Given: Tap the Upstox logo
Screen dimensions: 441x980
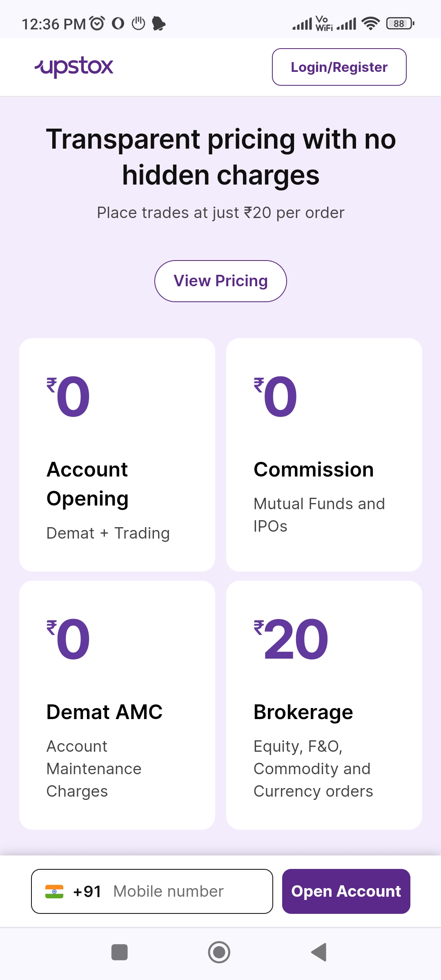Looking at the screenshot, I should pyautogui.click(x=74, y=67).
